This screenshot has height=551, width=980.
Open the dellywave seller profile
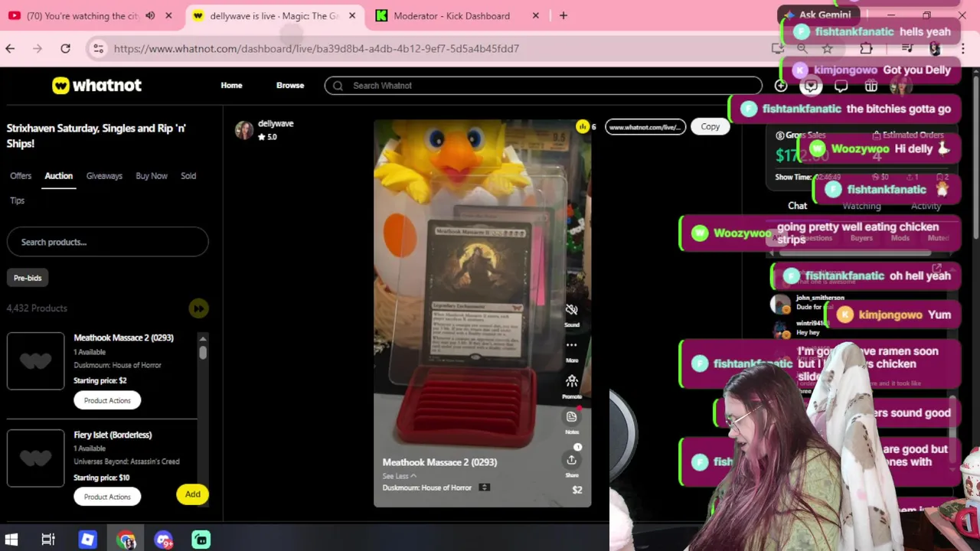pos(276,123)
